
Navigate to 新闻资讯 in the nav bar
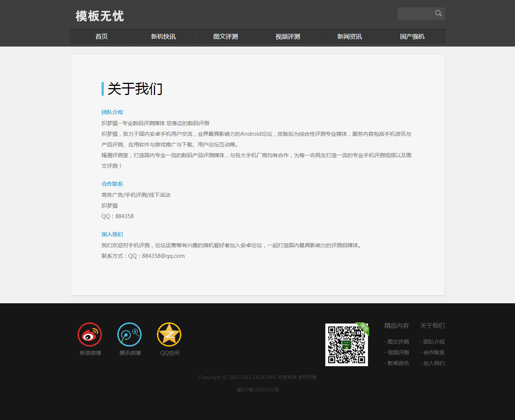click(x=350, y=37)
